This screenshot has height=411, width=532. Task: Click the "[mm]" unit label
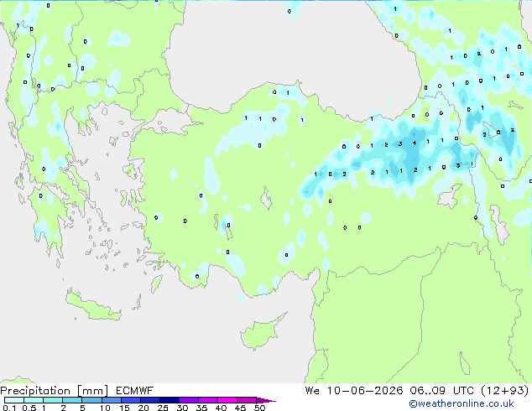pyautogui.click(x=92, y=391)
